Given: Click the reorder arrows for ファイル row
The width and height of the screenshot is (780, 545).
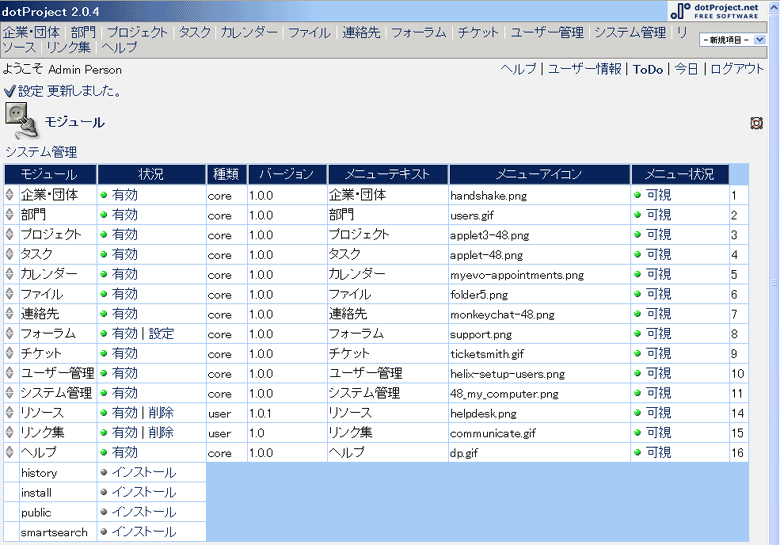Looking at the screenshot, I should point(9,294).
